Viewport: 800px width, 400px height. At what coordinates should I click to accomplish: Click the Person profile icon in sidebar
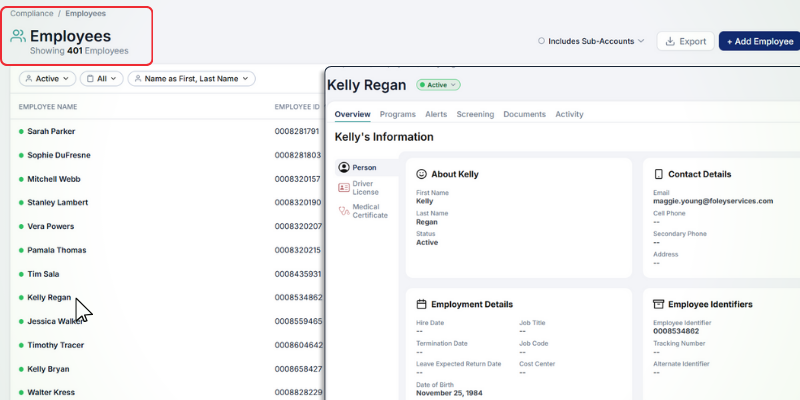tap(344, 167)
